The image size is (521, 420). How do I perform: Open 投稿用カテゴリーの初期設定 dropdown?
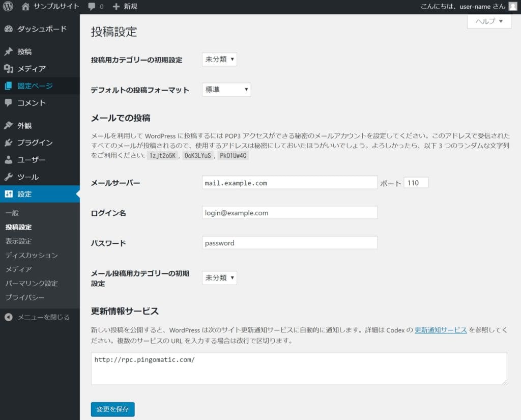(219, 59)
